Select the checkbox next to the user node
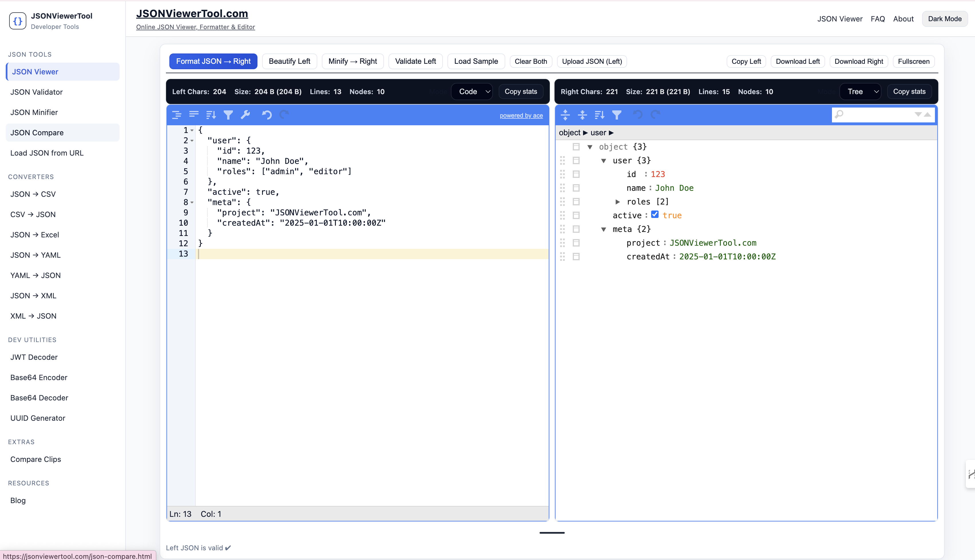This screenshot has height=560, width=975. coord(576,160)
